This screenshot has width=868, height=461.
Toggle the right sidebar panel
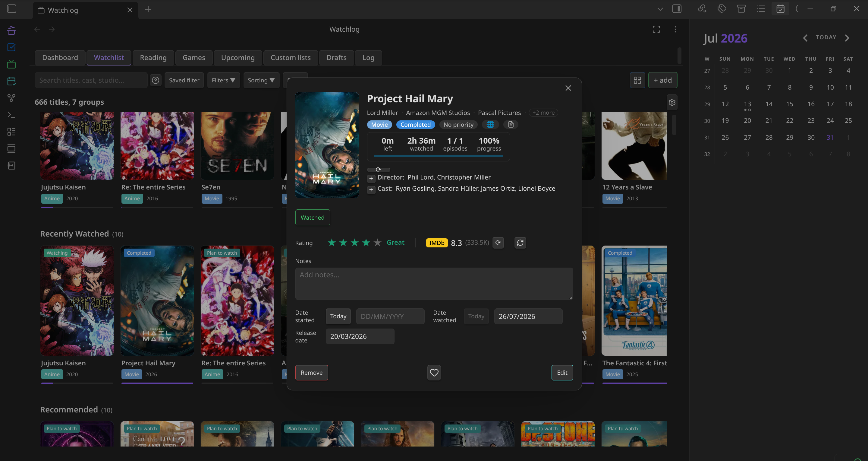(677, 9)
